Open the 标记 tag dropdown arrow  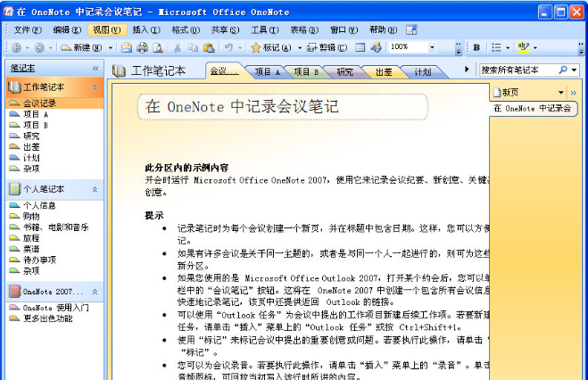pos(300,47)
